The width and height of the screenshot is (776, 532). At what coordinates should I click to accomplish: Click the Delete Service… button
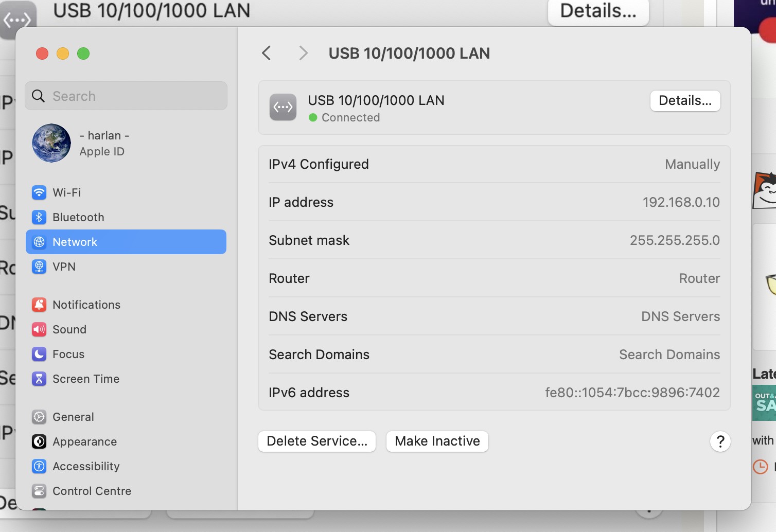(x=317, y=441)
